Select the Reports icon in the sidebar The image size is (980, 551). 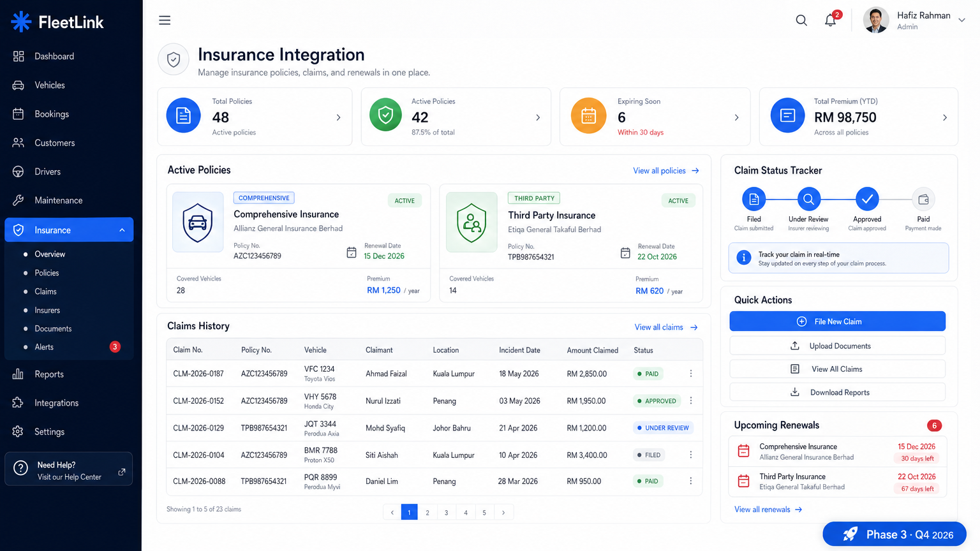18,374
